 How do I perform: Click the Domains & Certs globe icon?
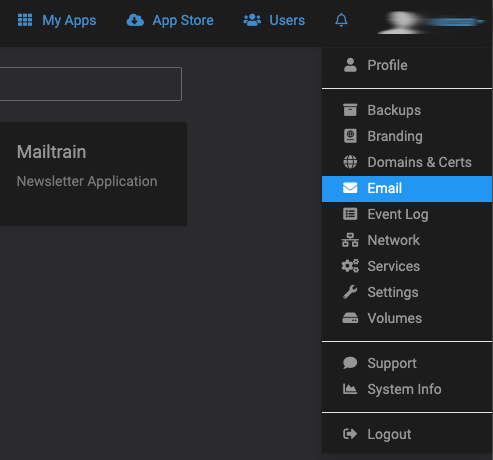pos(350,162)
